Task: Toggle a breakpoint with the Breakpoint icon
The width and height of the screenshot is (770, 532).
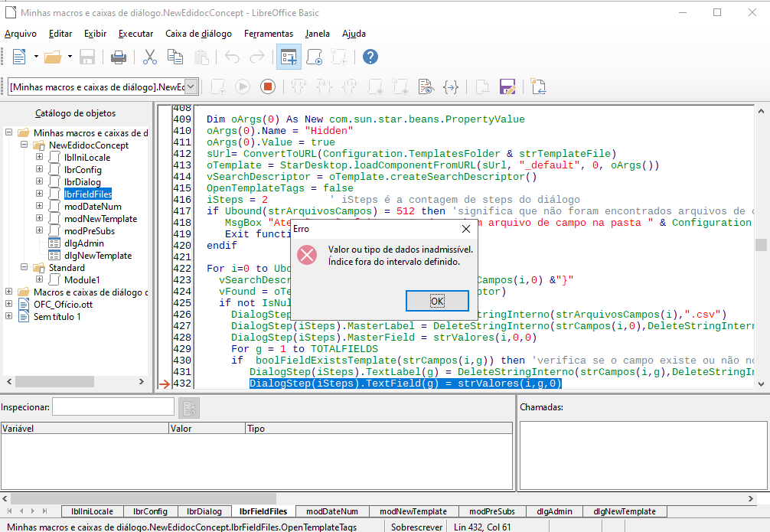Action: tap(376, 87)
